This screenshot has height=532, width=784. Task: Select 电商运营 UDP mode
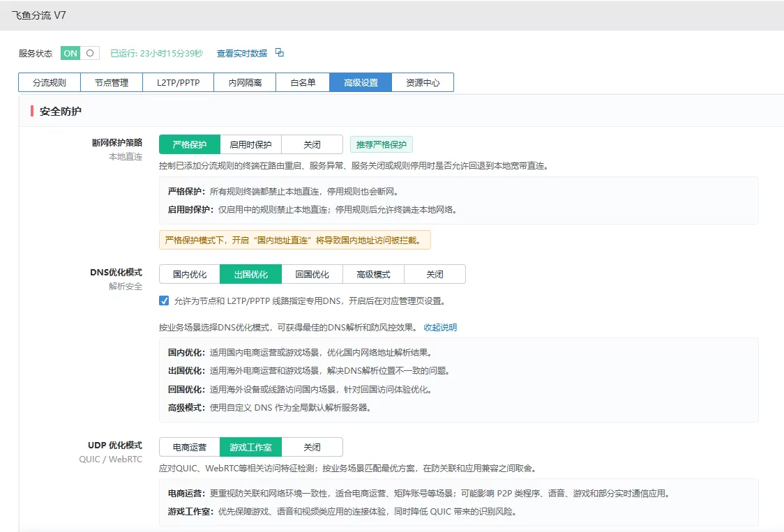tap(190, 447)
